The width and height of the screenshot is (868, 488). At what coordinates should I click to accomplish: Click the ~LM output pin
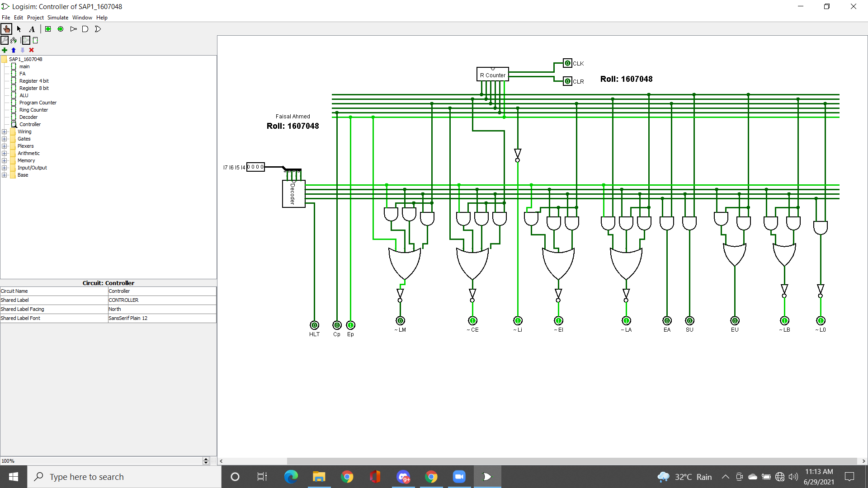click(400, 320)
